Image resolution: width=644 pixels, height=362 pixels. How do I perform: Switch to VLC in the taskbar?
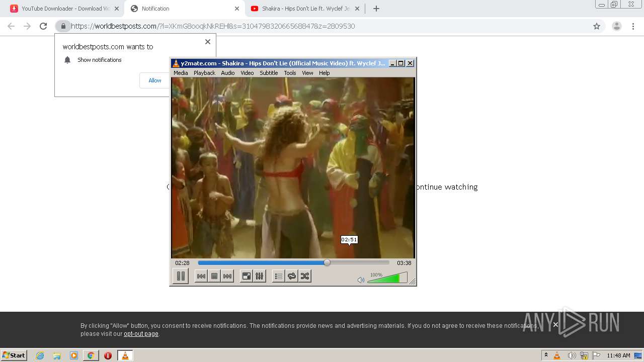[x=125, y=355]
